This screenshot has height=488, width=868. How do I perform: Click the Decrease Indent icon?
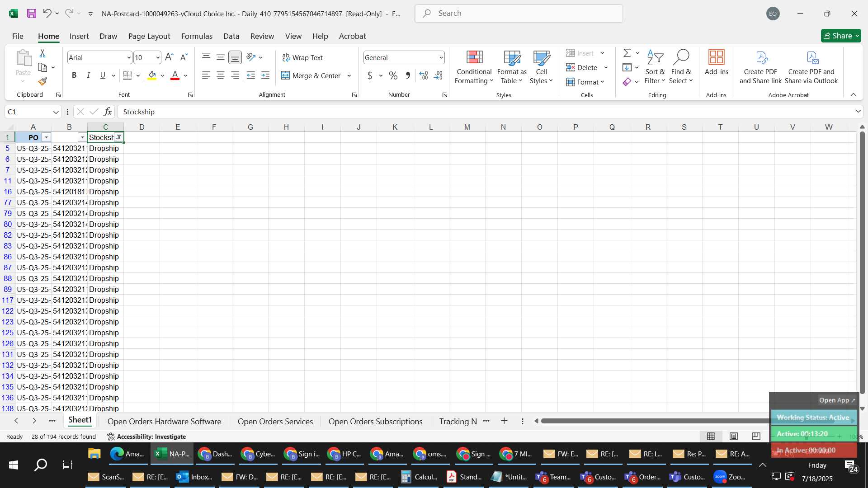[x=251, y=75]
